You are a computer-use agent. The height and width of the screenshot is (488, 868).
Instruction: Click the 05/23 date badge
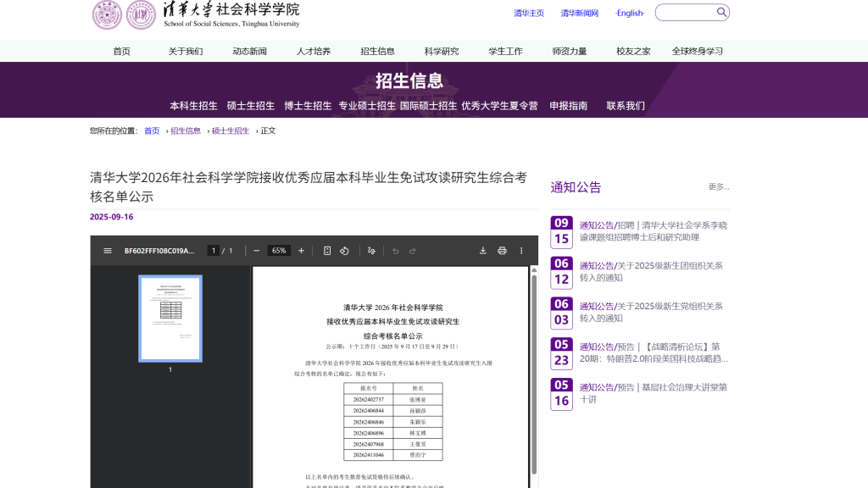tap(561, 353)
